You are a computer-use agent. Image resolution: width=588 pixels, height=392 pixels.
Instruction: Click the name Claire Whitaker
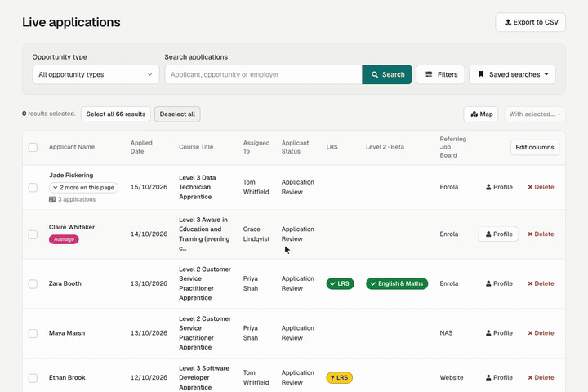(72, 227)
